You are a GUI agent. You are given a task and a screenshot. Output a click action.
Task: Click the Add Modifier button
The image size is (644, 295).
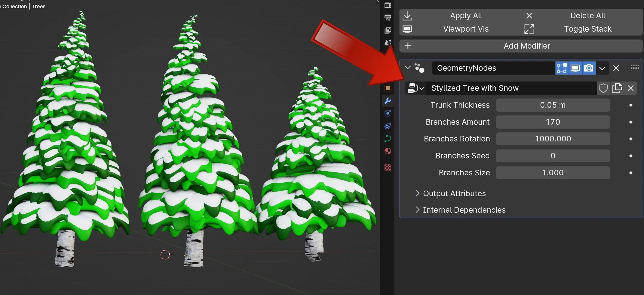pyautogui.click(x=520, y=46)
